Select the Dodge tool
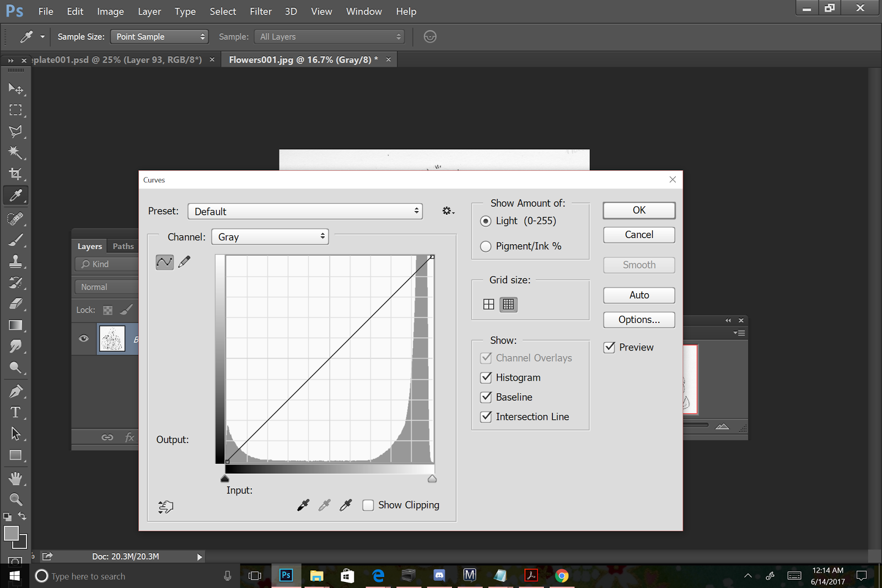882x588 pixels. (x=15, y=368)
